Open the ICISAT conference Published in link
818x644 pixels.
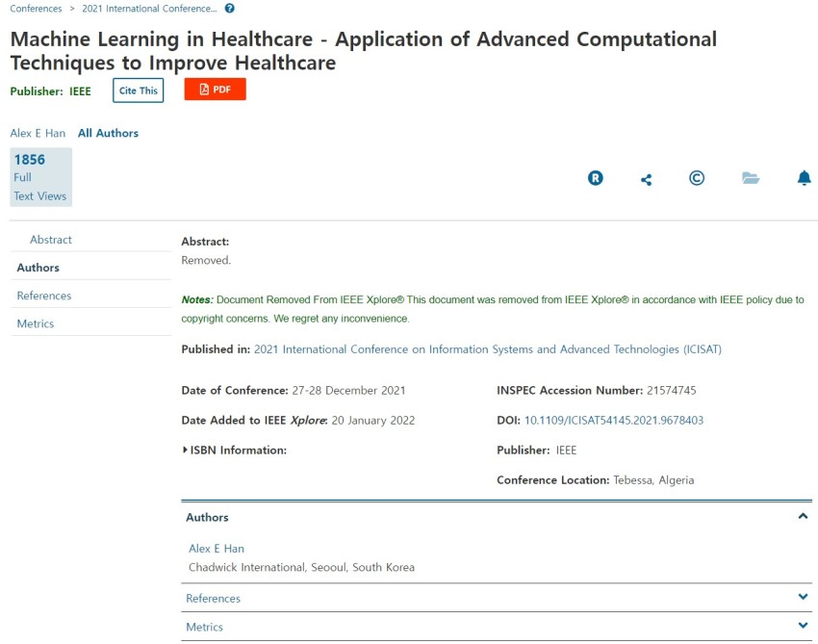click(x=488, y=349)
